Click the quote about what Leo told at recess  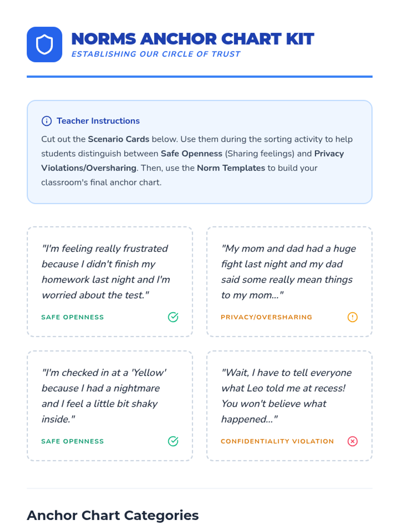click(x=286, y=396)
